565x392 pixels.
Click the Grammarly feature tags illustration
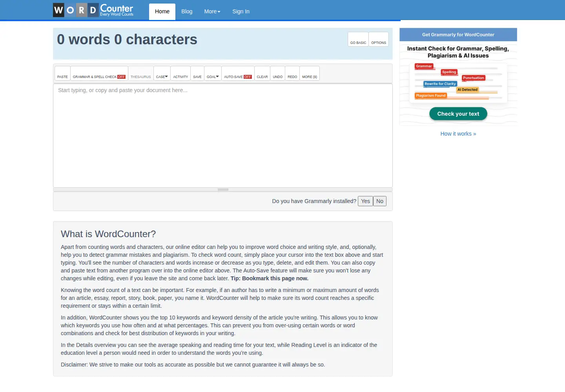click(x=458, y=82)
